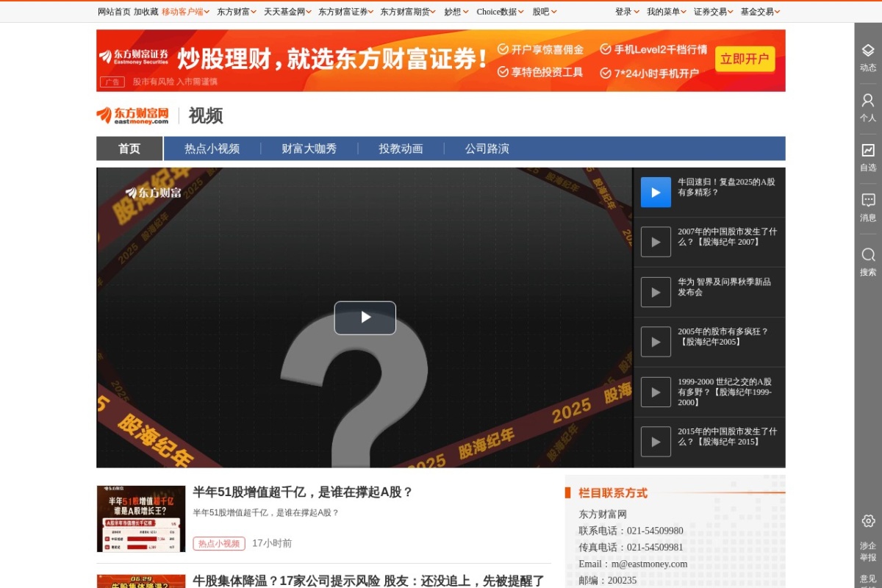Expand the 登录 login dropdown
The height and width of the screenshot is (588, 882).
coord(627,12)
